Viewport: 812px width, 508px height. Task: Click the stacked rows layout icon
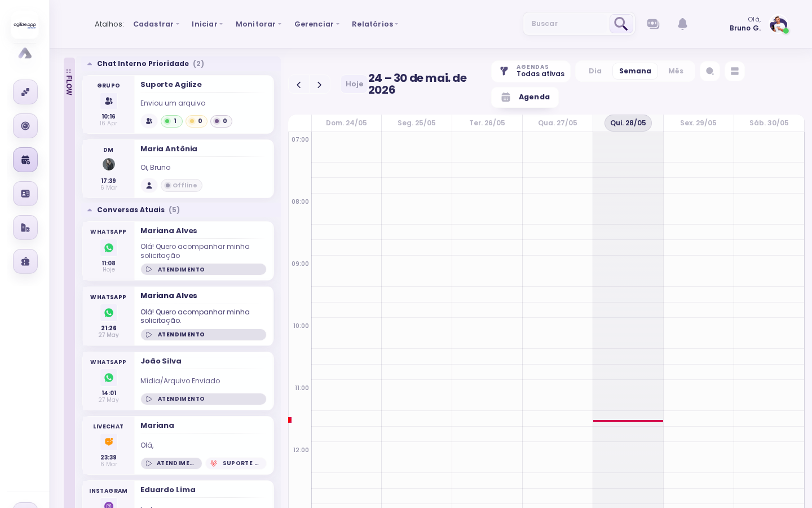click(x=735, y=71)
